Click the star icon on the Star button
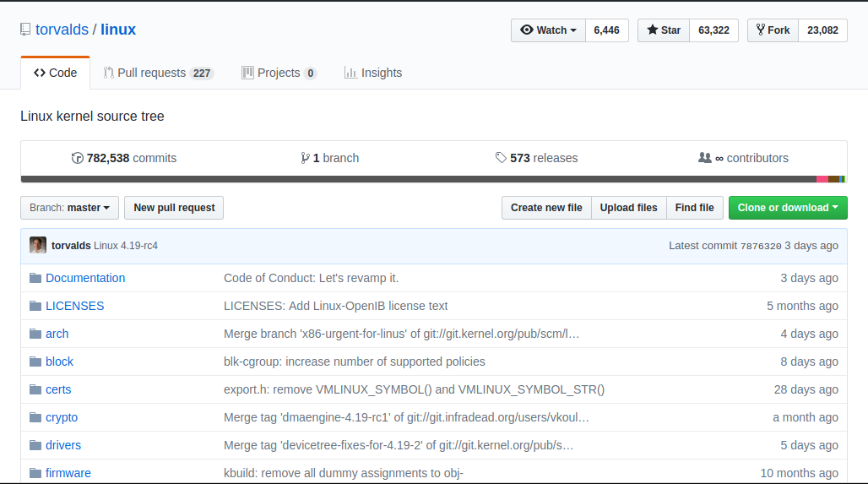This screenshot has height=484, width=868. [x=653, y=30]
